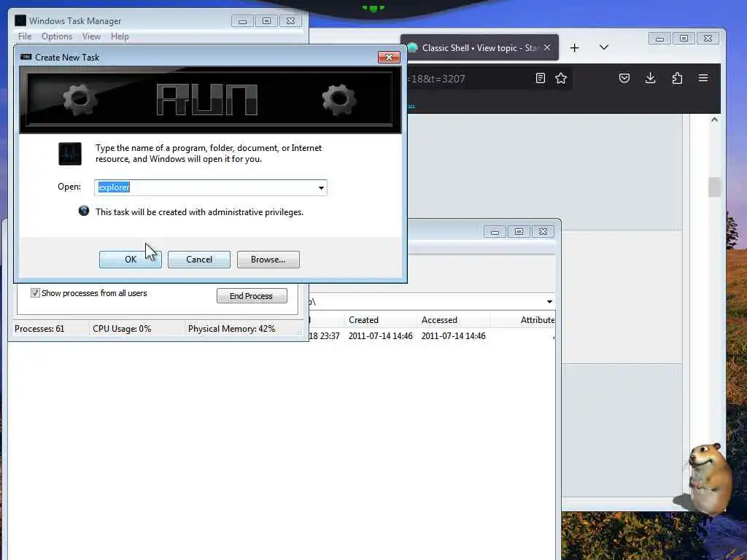Image resolution: width=747 pixels, height=560 pixels.
Task: Open the browser hamburger menu
Action: pos(703,78)
